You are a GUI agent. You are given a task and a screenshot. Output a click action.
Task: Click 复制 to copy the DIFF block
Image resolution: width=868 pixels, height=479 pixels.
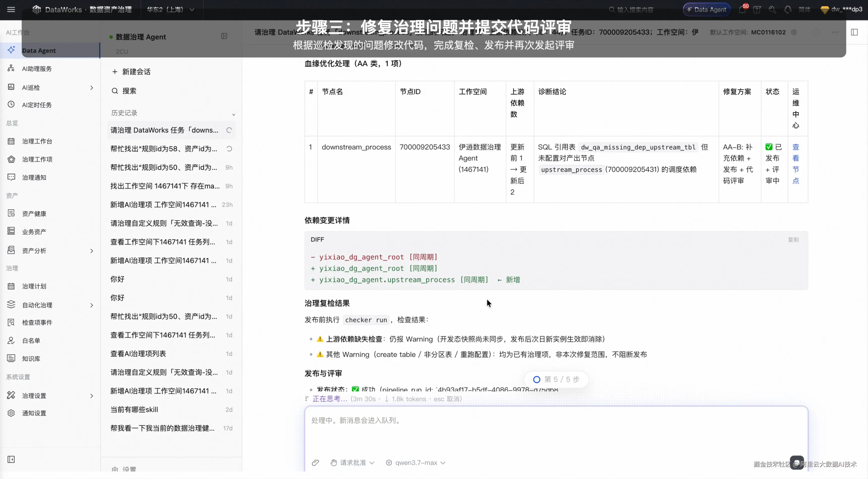click(793, 239)
